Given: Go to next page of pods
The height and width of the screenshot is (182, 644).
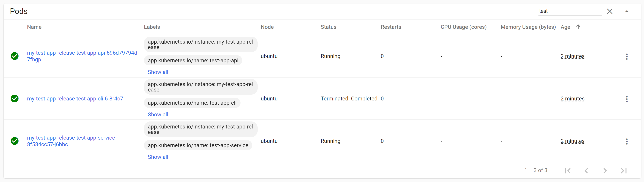Looking at the screenshot, I should point(605,171).
